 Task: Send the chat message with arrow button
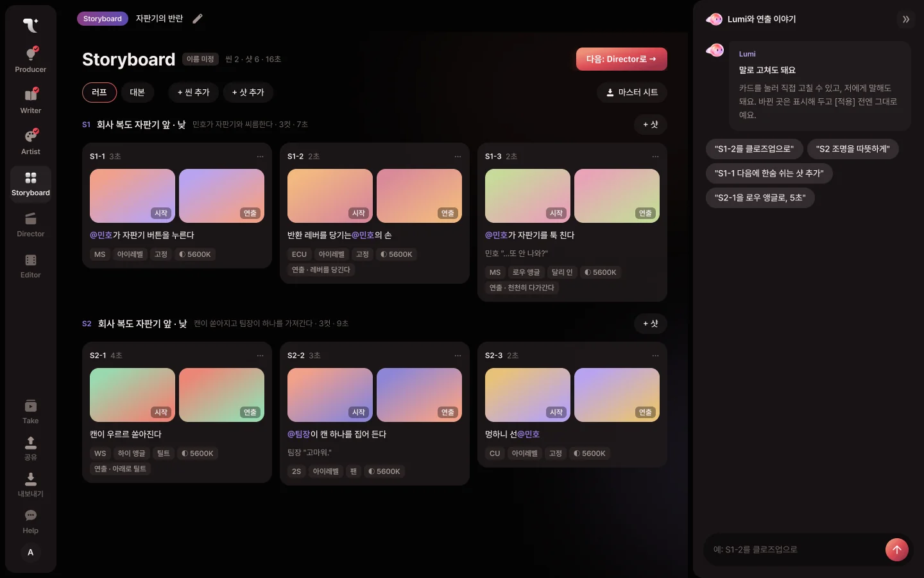coord(897,550)
